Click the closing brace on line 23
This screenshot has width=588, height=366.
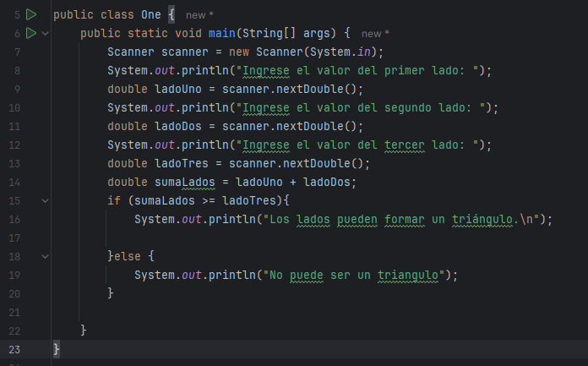56,349
